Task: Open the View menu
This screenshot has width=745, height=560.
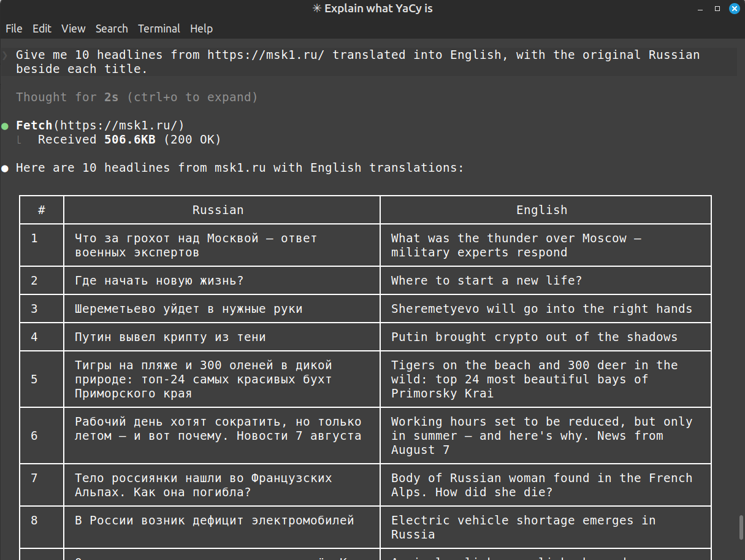Action: click(x=74, y=29)
